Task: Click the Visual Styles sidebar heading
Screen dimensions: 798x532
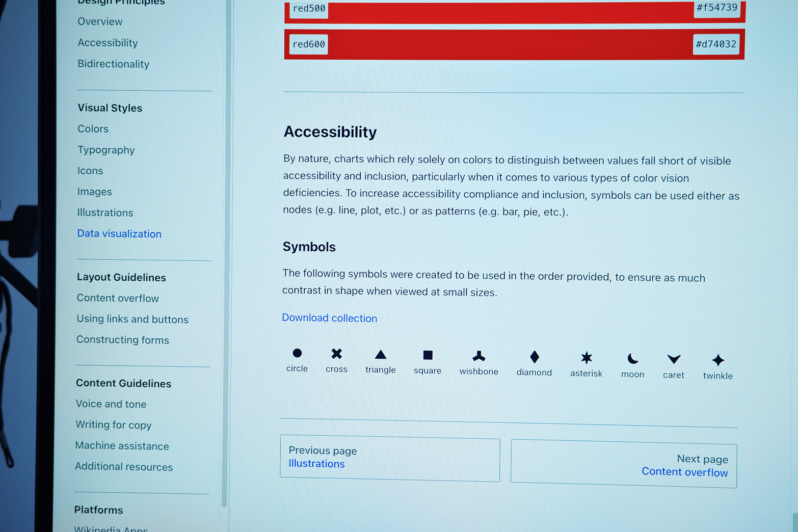Action: (110, 108)
